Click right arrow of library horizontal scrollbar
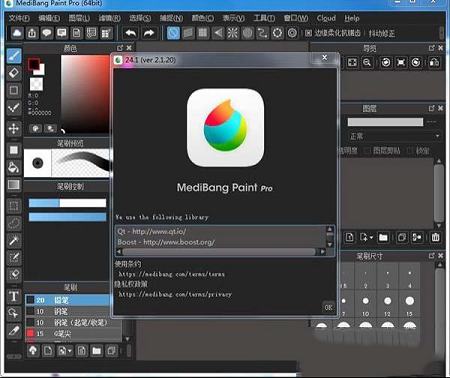450x378 pixels. 322,252
